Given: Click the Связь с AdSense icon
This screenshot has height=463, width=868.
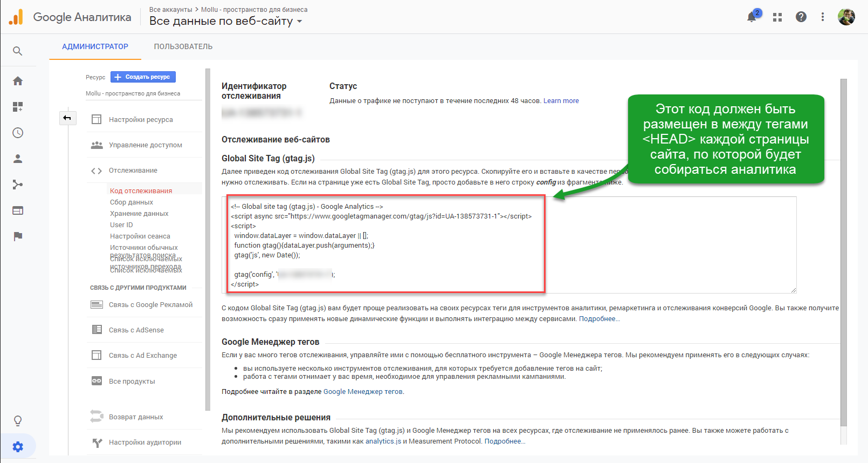Looking at the screenshot, I should (x=97, y=330).
